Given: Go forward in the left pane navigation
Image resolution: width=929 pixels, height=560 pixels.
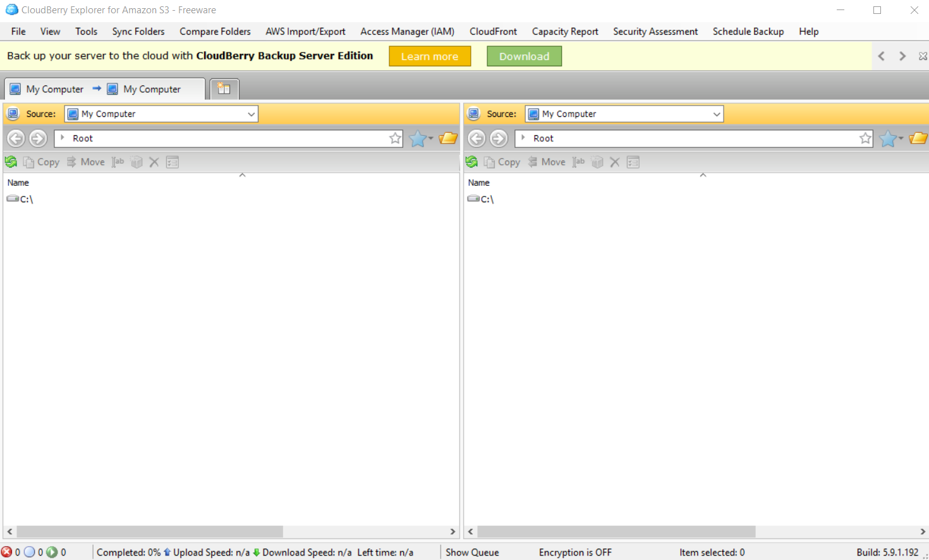Looking at the screenshot, I should click(x=38, y=138).
